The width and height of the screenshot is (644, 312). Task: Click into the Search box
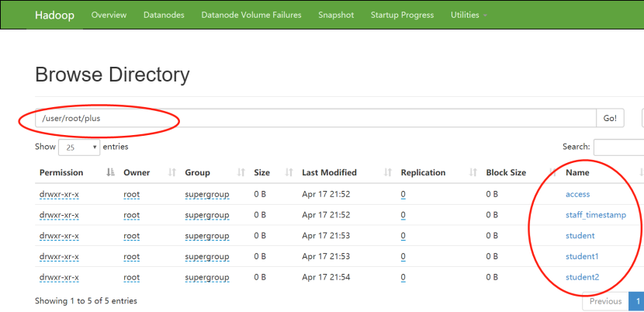tap(618, 147)
